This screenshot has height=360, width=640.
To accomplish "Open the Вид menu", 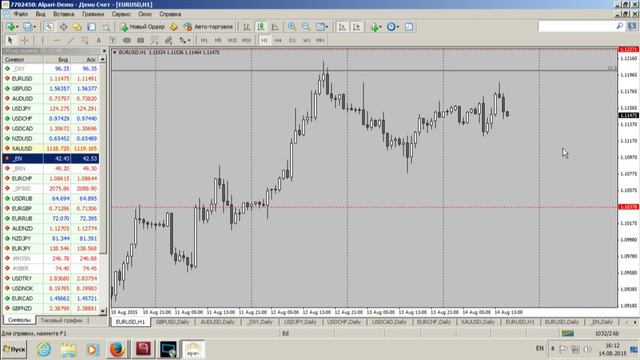I will pyautogui.click(x=40, y=14).
